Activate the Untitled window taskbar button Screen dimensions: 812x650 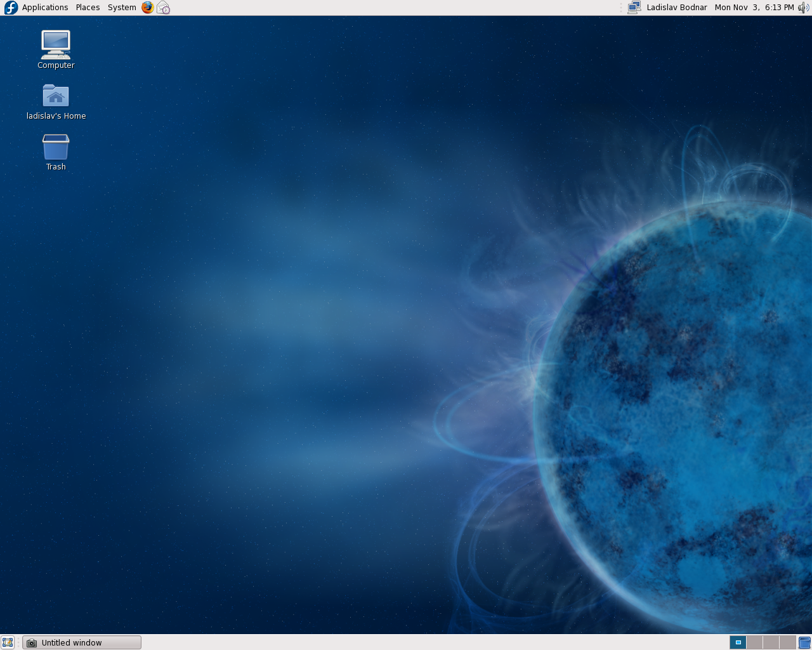point(82,642)
